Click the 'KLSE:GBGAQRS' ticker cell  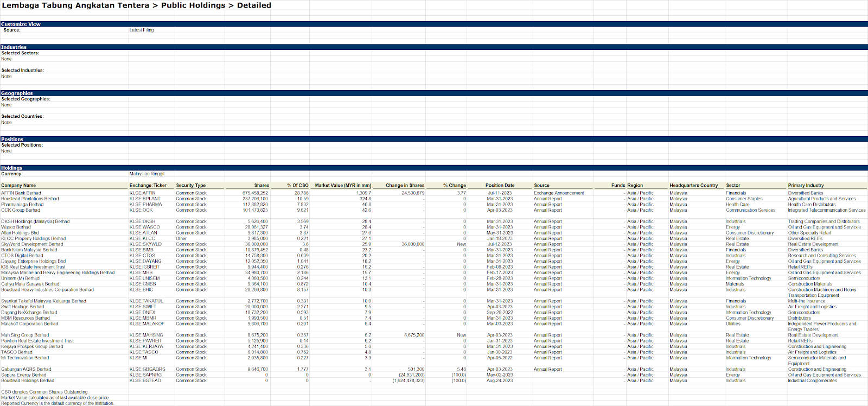click(x=147, y=370)
